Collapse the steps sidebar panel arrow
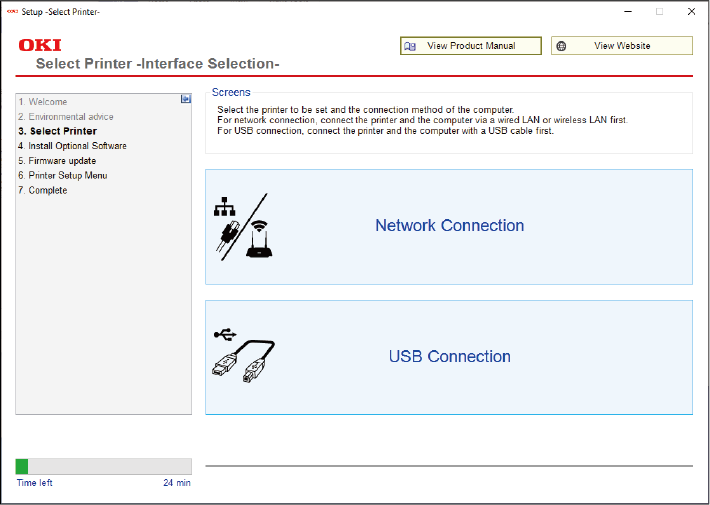The image size is (710, 505). [185, 99]
